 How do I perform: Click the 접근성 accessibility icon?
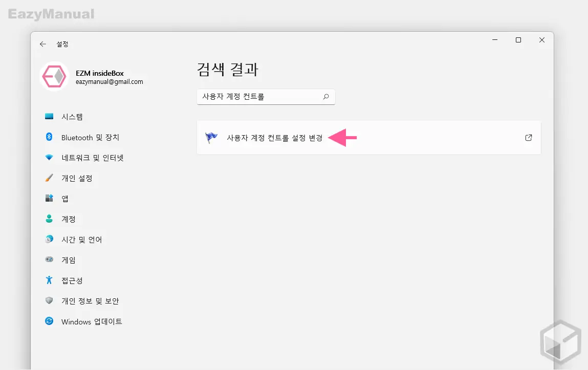point(49,280)
